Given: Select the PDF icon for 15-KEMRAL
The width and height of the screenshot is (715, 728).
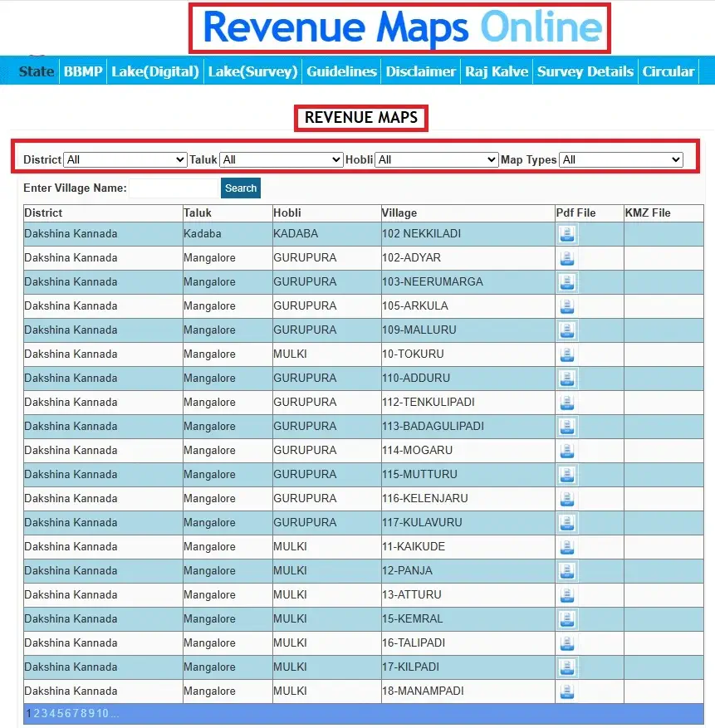Looking at the screenshot, I should (567, 619).
